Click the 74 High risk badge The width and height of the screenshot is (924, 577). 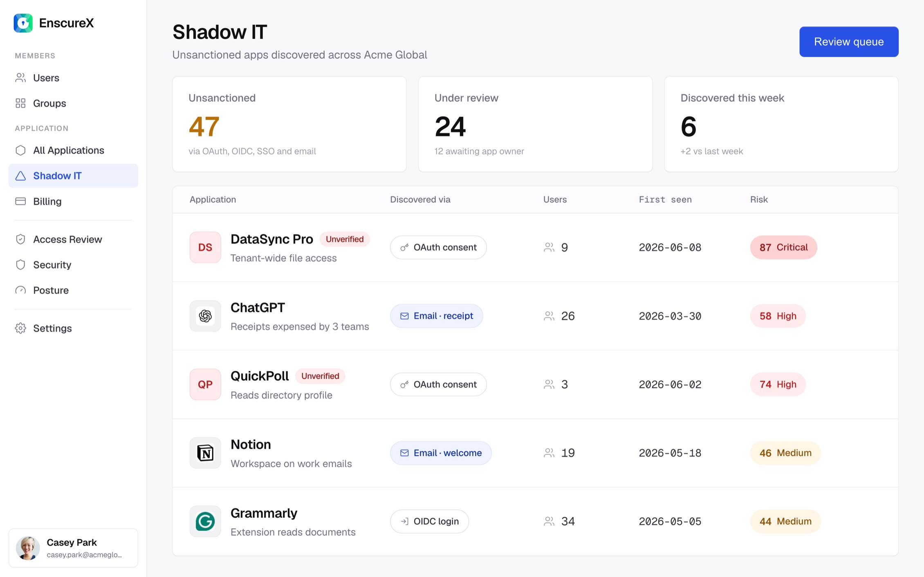[778, 384]
